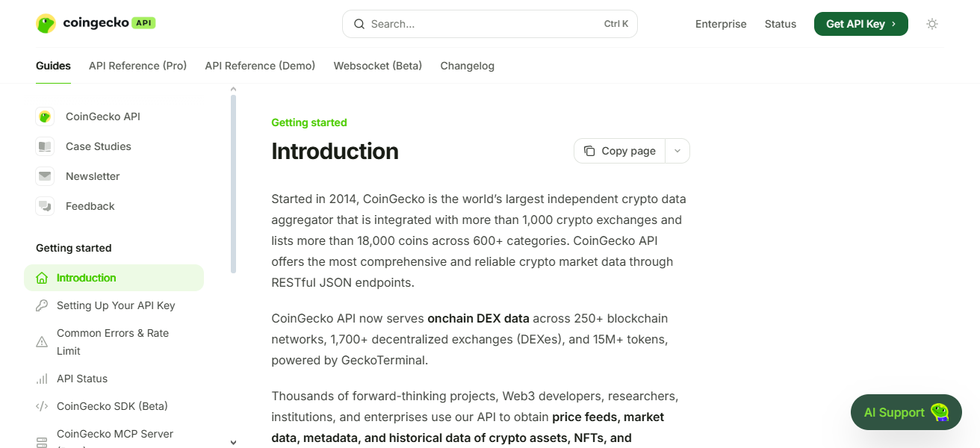The height and width of the screenshot is (448, 980).
Task: Switch to the API Reference (Pro) tab
Action: click(x=137, y=66)
